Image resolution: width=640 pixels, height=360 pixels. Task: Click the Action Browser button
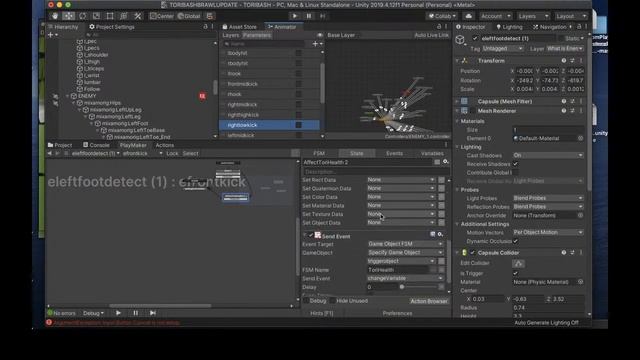[429, 301]
